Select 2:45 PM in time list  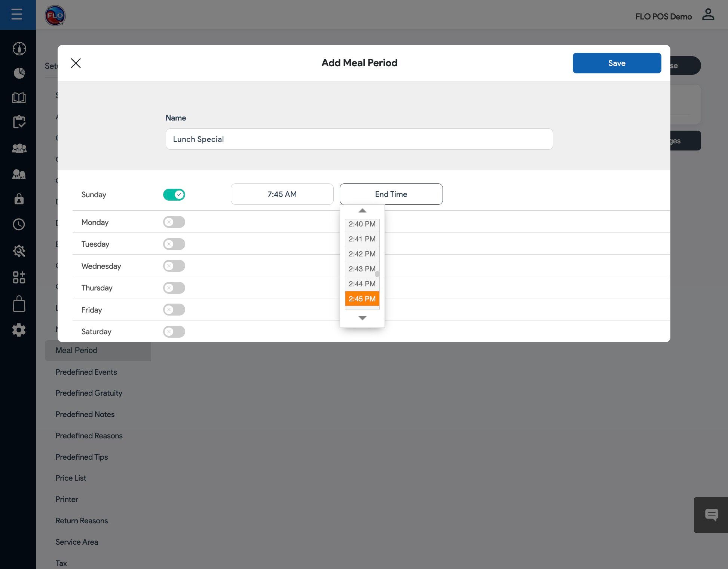362,299
